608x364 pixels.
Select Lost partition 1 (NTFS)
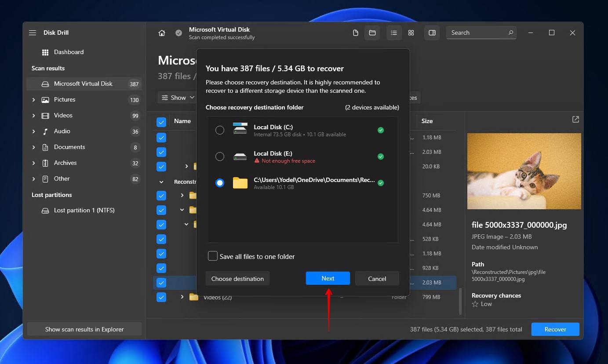84,211
